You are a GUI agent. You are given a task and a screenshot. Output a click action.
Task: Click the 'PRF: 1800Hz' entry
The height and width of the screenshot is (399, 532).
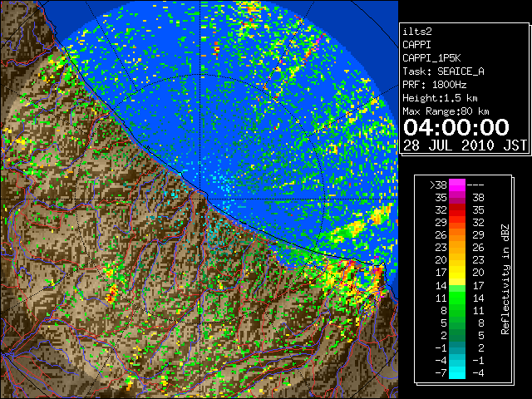(434, 85)
